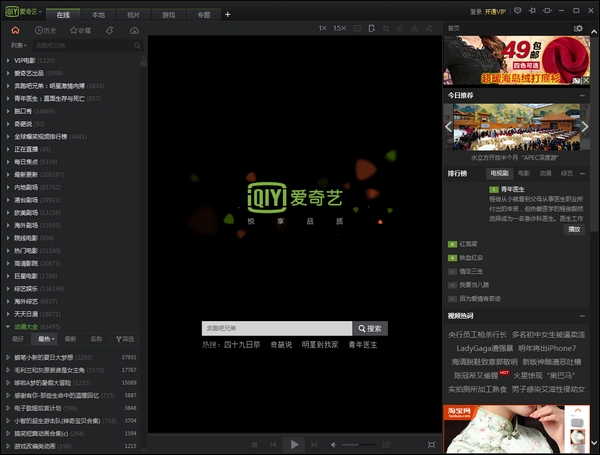600x455 pixels.
Task: Click the 登录 login link
Action: click(x=476, y=11)
